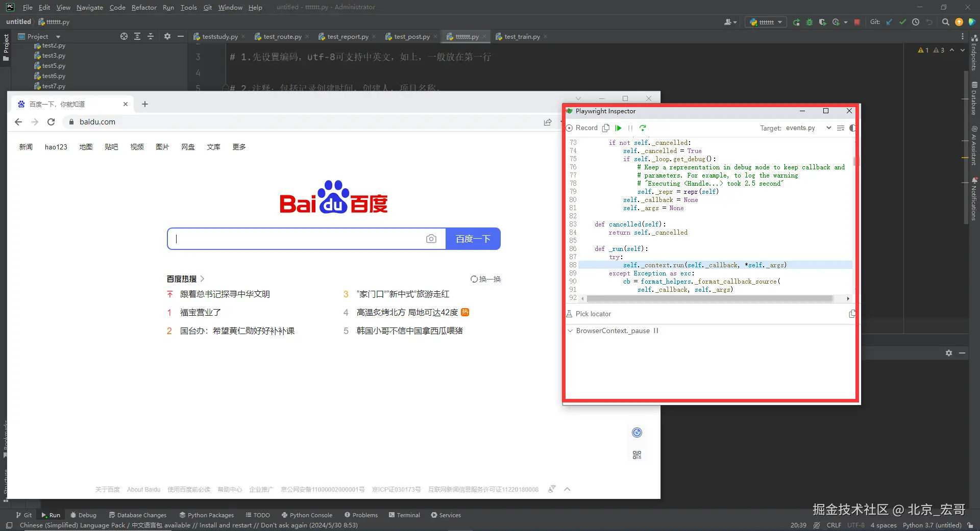Open hot topic 福宝营业了
This screenshot has height=531, width=980.
click(x=201, y=312)
